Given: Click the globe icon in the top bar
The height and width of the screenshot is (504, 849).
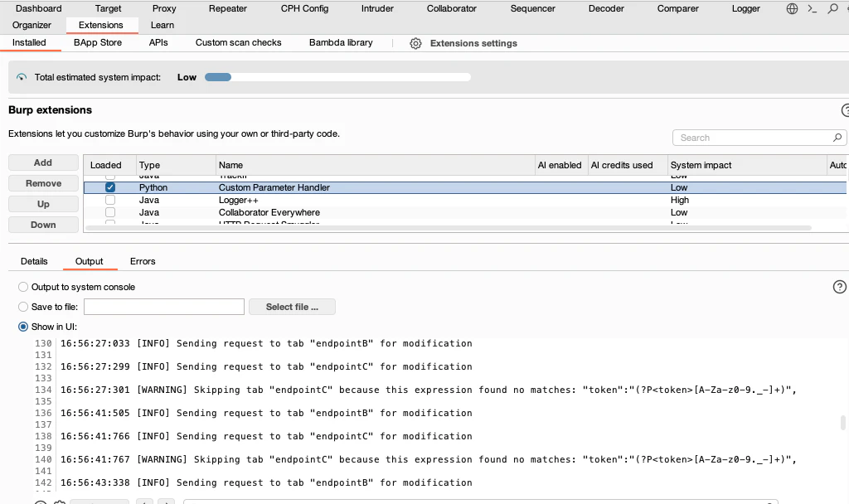Looking at the screenshot, I should (x=792, y=8).
